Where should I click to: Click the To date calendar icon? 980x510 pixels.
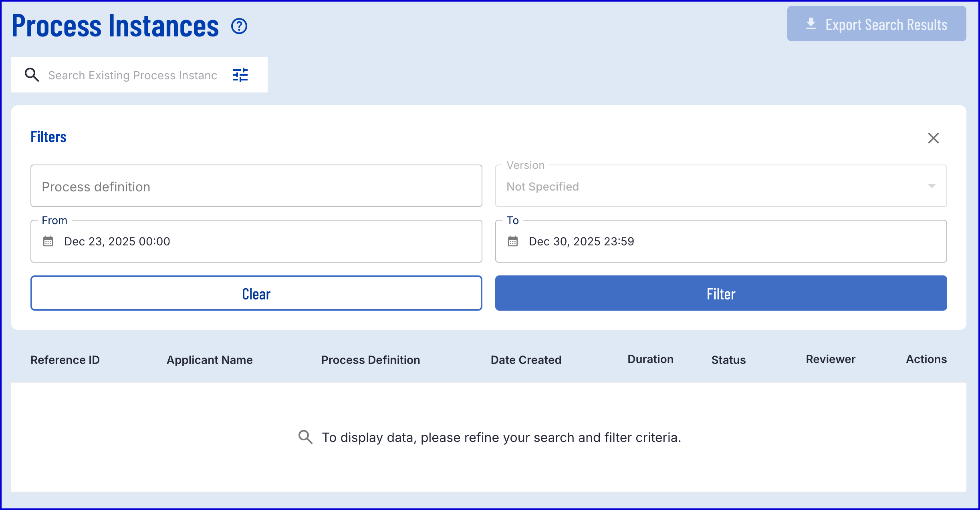click(513, 241)
